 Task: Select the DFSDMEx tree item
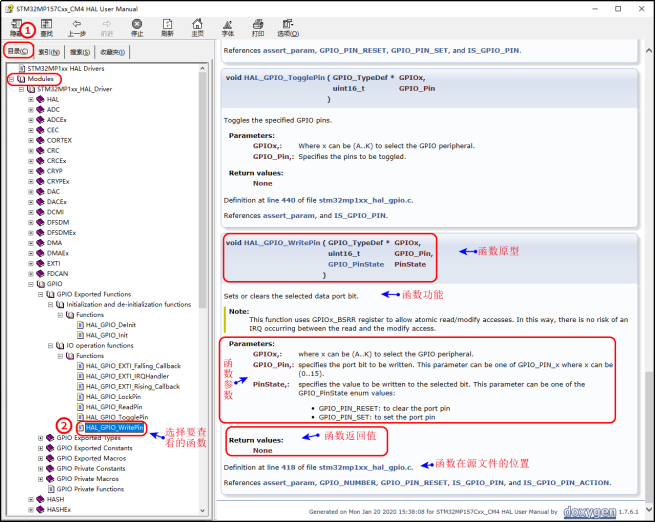pos(61,233)
